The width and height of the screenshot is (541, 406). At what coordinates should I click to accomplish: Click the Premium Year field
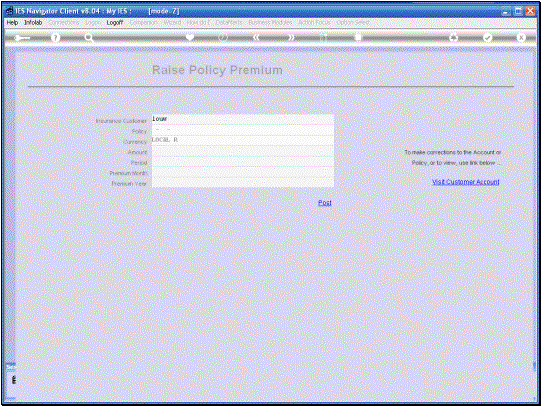(243, 182)
